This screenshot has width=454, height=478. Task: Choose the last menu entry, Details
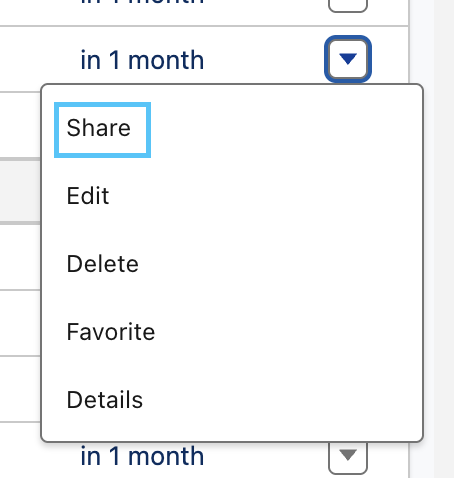(105, 400)
